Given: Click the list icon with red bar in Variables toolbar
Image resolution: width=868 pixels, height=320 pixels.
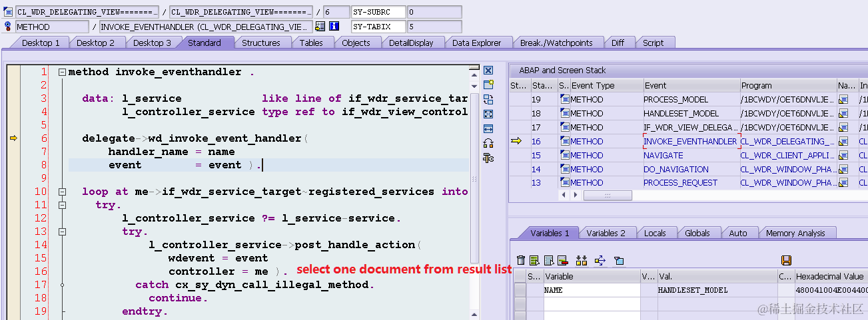Looking at the screenshot, I should click(x=562, y=260).
